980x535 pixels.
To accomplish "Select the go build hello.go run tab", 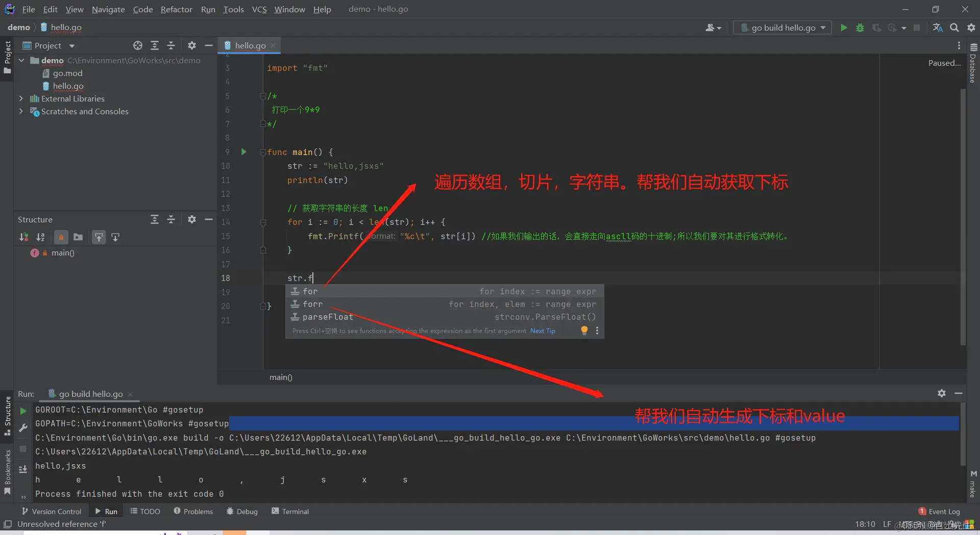I will click(90, 394).
